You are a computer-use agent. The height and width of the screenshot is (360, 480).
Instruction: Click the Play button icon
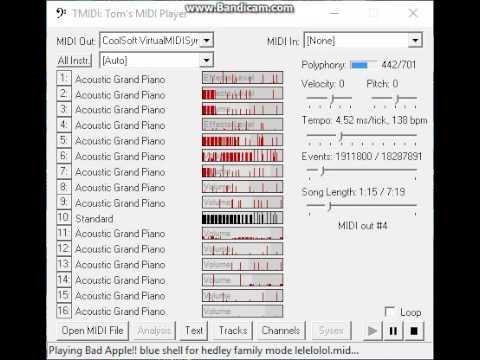pyautogui.click(x=373, y=331)
